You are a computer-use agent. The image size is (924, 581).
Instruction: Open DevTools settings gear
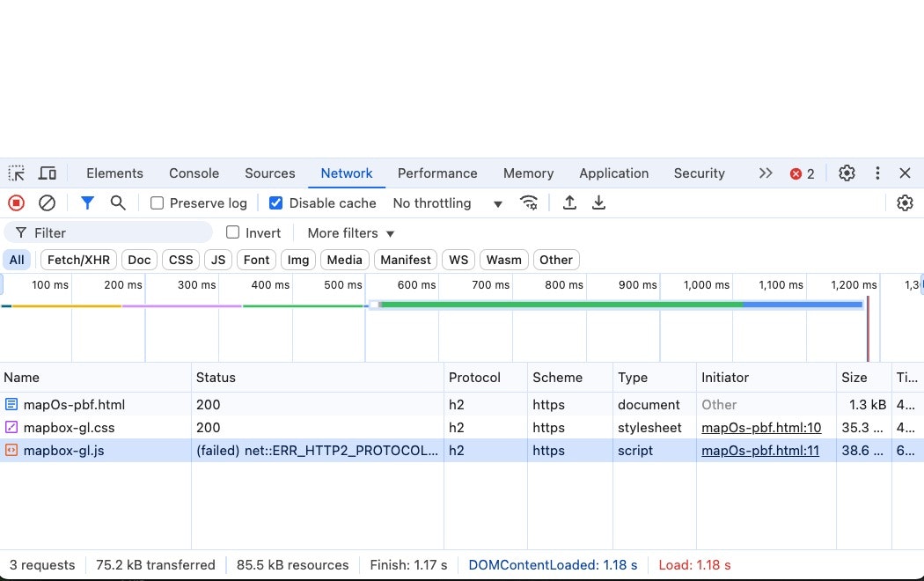[x=847, y=173]
